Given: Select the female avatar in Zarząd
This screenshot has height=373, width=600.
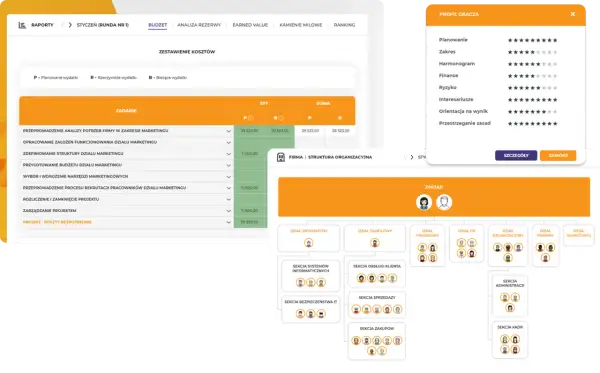Looking at the screenshot, I should coord(424,202).
